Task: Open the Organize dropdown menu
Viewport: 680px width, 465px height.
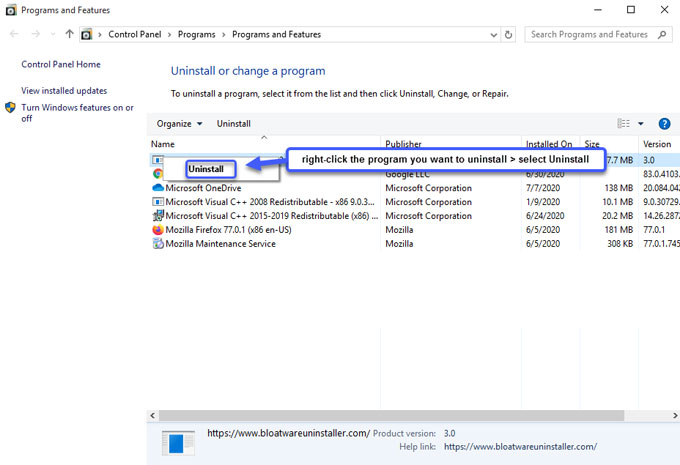Action: pos(180,124)
